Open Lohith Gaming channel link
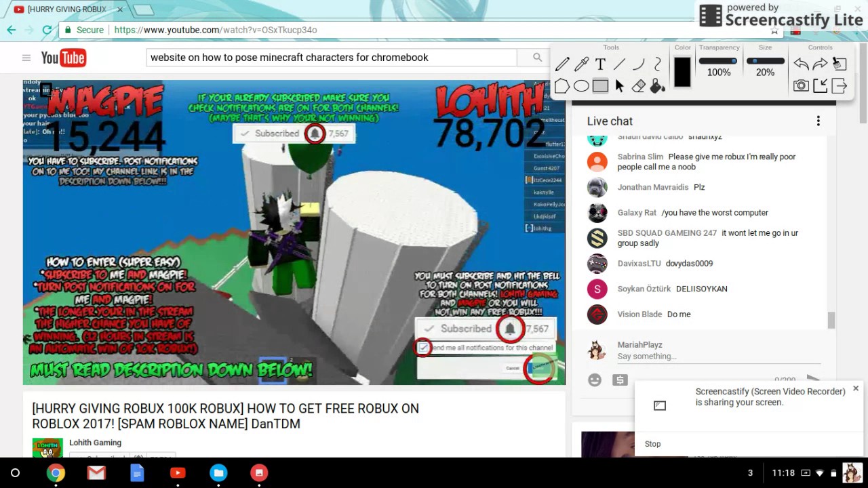This screenshot has height=488, width=868. click(x=95, y=443)
